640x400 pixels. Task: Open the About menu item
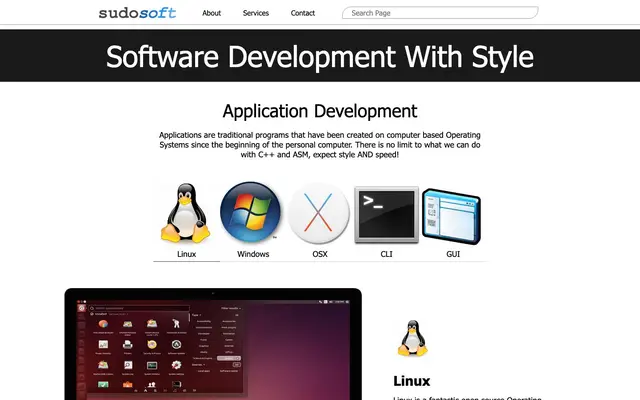211,13
